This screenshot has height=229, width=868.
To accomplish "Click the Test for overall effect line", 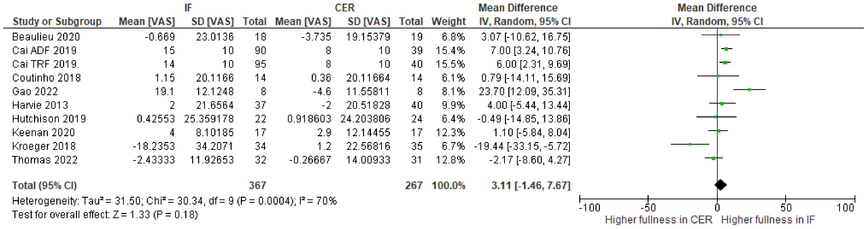I will [105, 215].
